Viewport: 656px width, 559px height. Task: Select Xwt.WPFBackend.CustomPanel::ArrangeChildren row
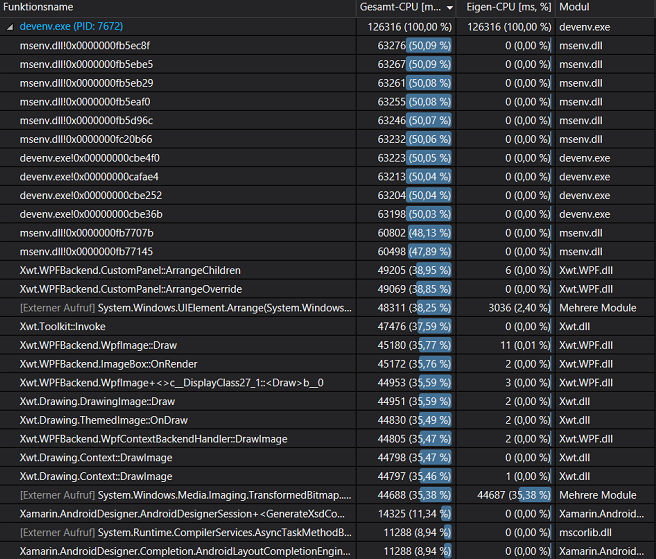[328, 270]
